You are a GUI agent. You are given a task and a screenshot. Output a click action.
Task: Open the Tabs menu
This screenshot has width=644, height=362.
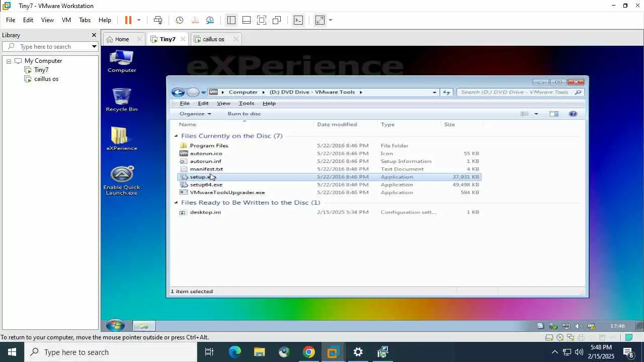[x=85, y=20]
